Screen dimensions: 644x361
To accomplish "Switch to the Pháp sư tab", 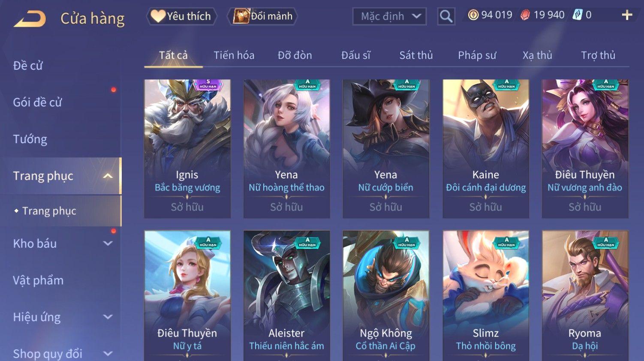I will [477, 55].
